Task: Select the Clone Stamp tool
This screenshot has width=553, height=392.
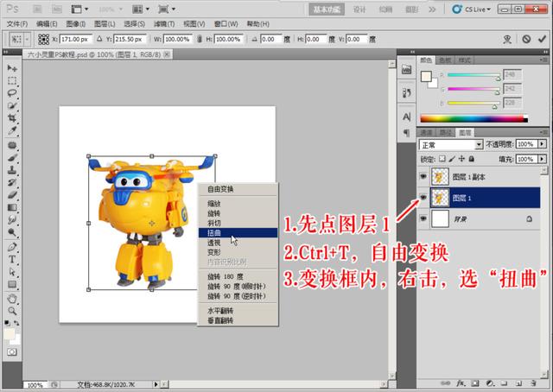Action: [12, 170]
